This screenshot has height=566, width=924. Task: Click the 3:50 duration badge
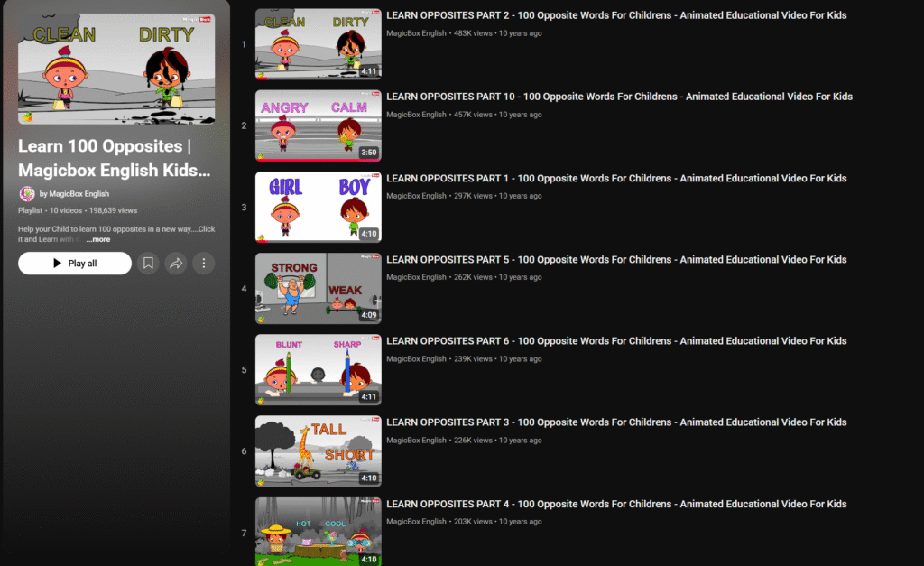[x=369, y=153]
